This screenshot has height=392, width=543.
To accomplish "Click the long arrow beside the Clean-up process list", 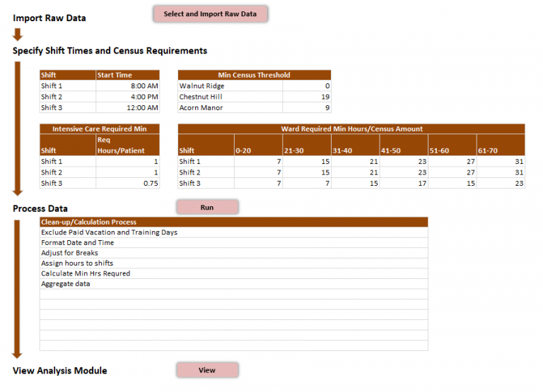I will click(x=18, y=288).
